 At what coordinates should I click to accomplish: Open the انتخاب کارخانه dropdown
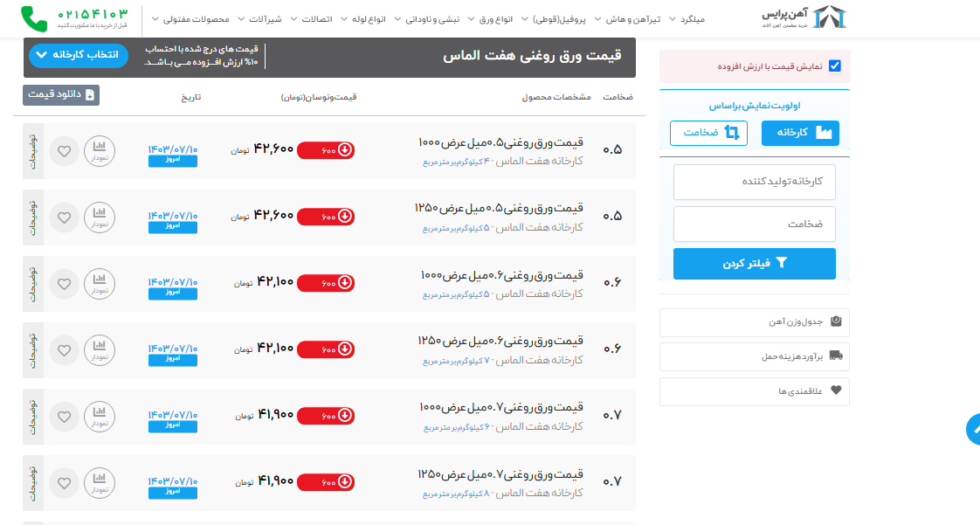point(79,55)
